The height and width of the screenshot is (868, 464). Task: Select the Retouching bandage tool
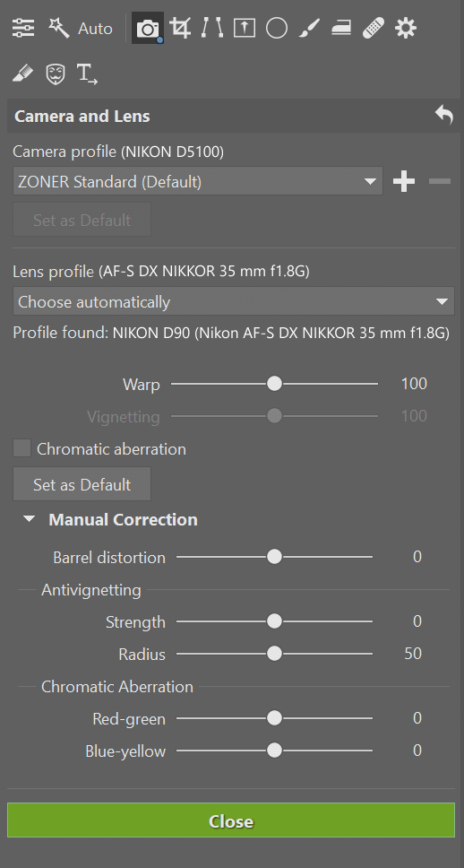tap(374, 28)
